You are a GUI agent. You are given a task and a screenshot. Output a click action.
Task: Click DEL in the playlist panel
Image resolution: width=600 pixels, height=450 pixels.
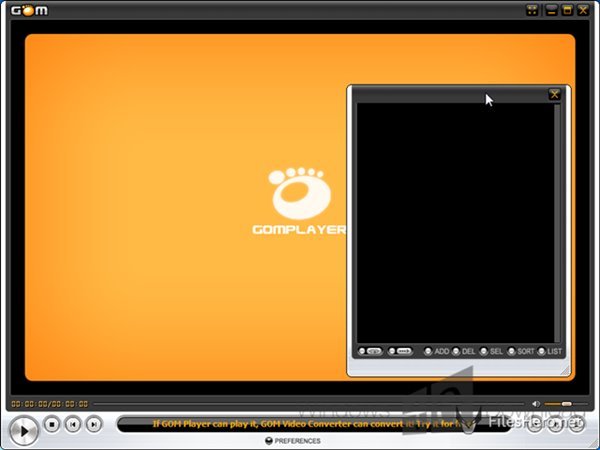tap(464, 351)
